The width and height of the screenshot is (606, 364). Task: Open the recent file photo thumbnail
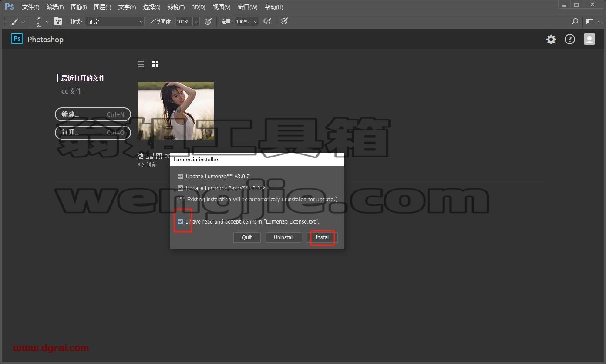[175, 110]
